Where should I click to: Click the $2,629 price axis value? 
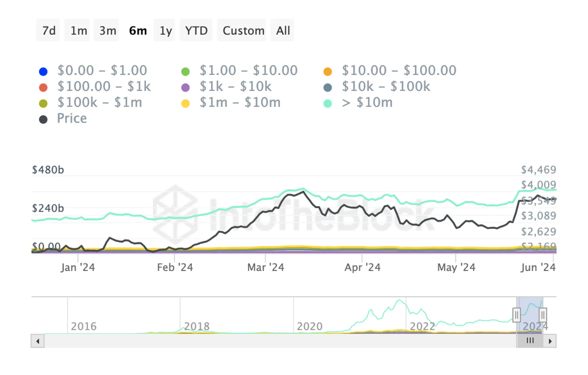tap(538, 232)
